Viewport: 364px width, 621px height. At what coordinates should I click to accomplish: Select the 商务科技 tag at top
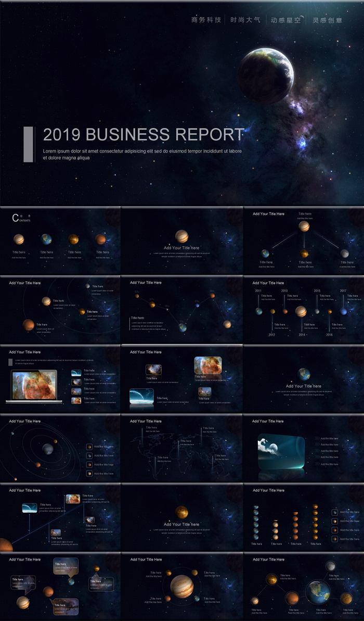tap(206, 20)
